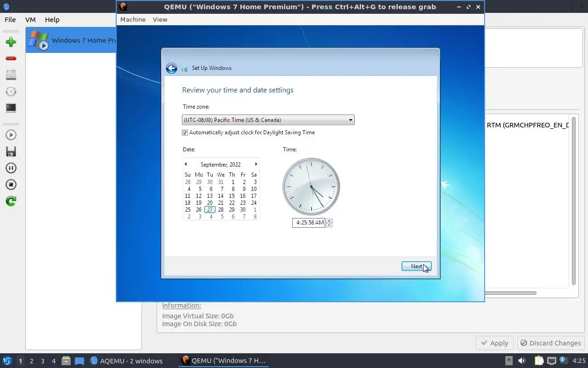Save VM state with floppy icon

pyautogui.click(x=11, y=151)
